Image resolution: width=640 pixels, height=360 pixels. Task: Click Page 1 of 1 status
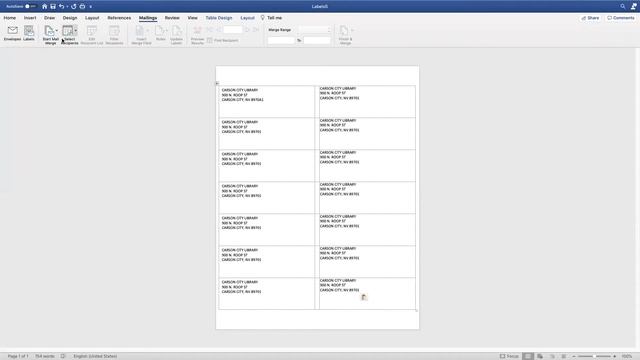tap(18, 356)
